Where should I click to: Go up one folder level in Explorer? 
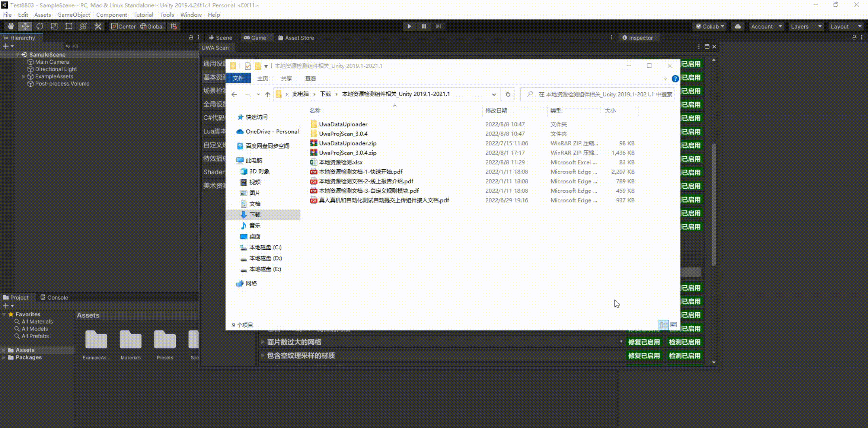click(x=268, y=94)
